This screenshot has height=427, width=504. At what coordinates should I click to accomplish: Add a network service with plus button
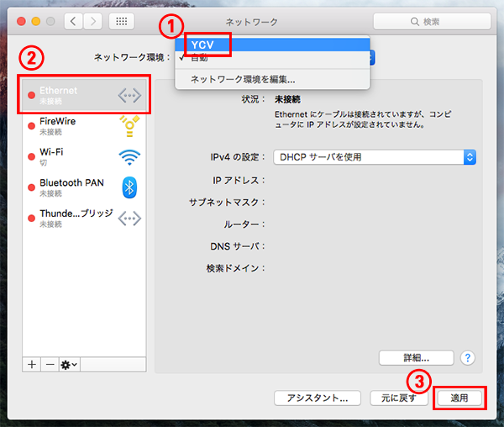[x=32, y=364]
